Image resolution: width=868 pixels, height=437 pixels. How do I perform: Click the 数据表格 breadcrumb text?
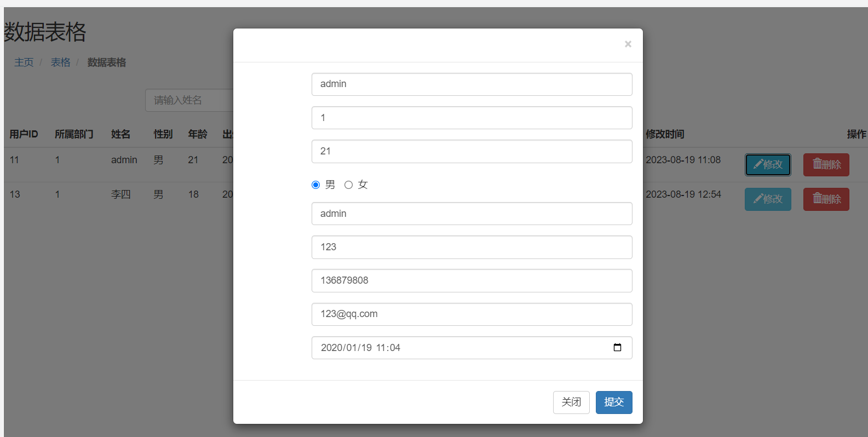107,62
